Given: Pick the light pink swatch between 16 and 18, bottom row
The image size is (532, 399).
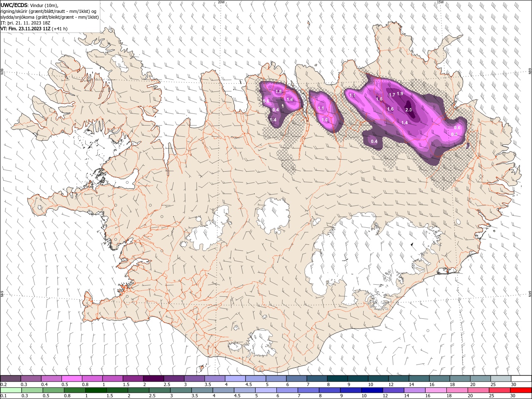Looking at the screenshot, I should click(x=436, y=390).
